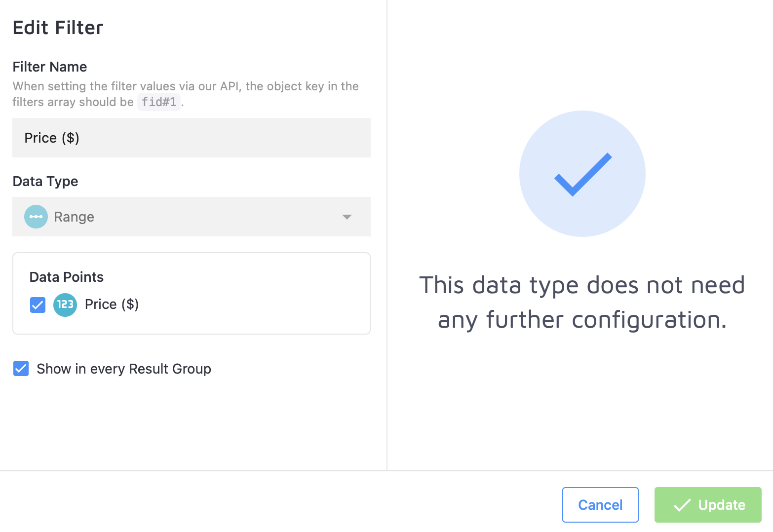Click the Data Points heading
The image size is (773, 532).
(67, 277)
